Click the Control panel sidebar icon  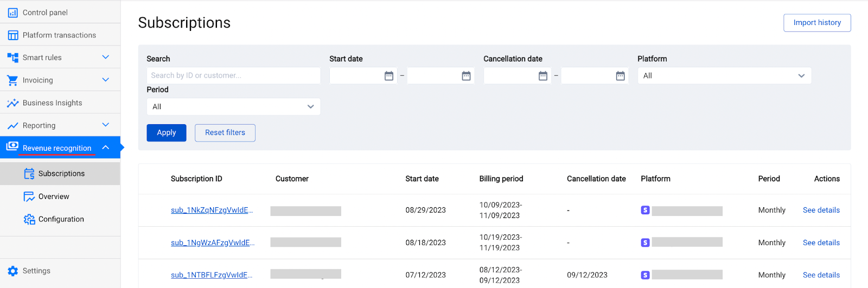point(12,12)
